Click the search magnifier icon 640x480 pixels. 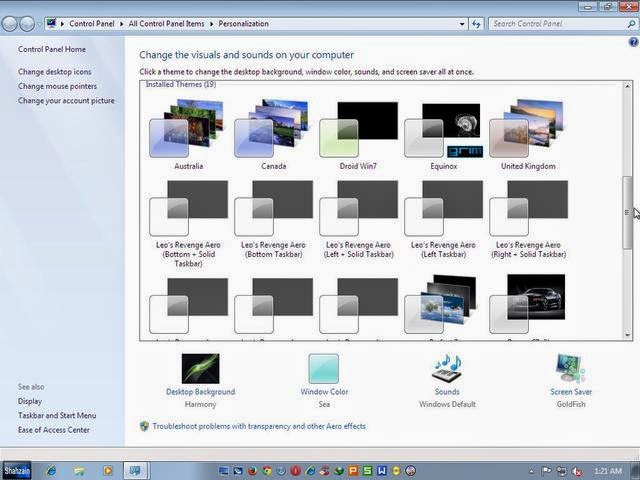[631, 24]
